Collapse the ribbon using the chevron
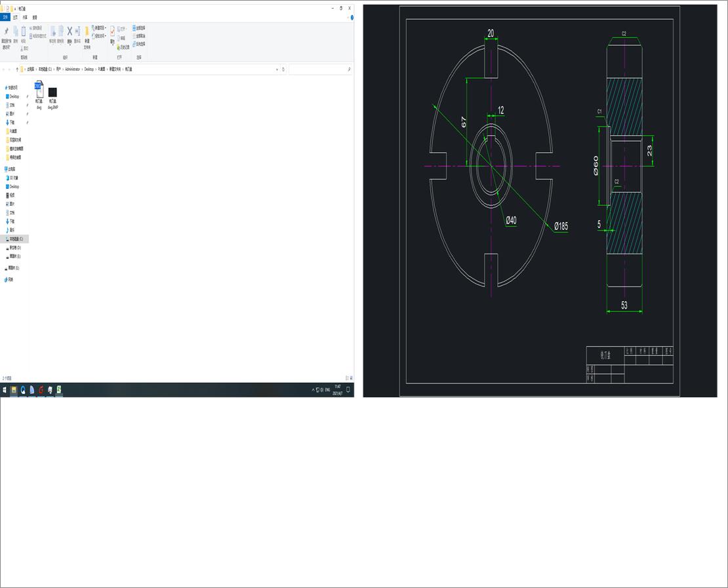This screenshot has height=588, width=728. click(347, 18)
